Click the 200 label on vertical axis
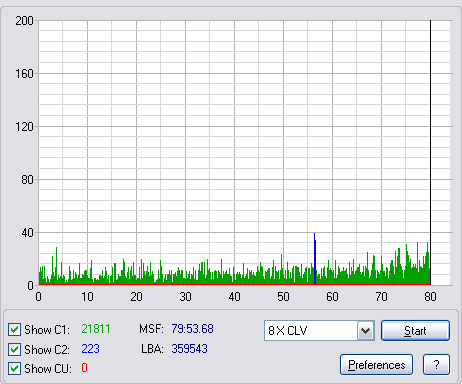The image size is (462, 384). tap(24, 21)
